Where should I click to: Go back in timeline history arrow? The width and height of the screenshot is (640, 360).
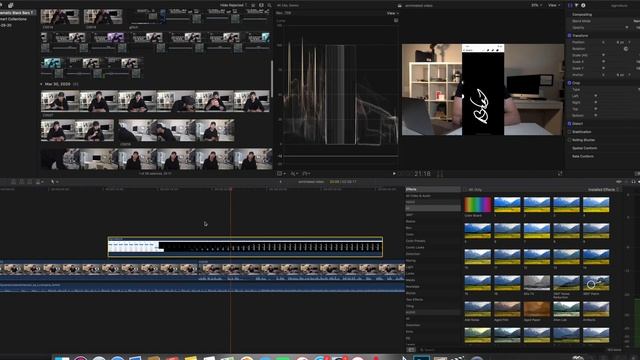click(x=280, y=182)
